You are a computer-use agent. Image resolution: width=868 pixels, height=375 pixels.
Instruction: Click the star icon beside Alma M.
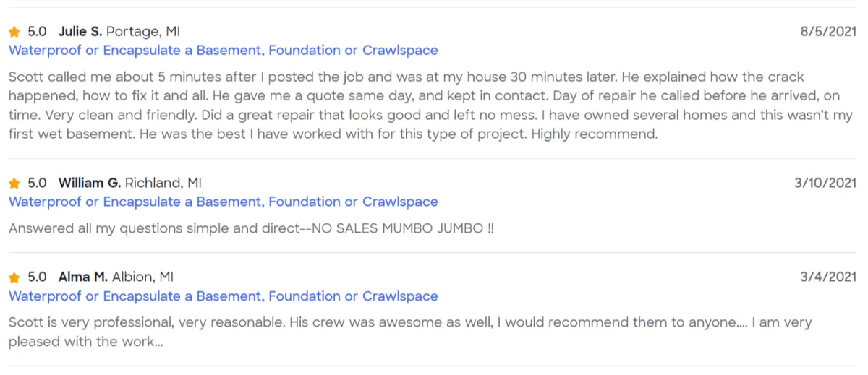point(14,277)
